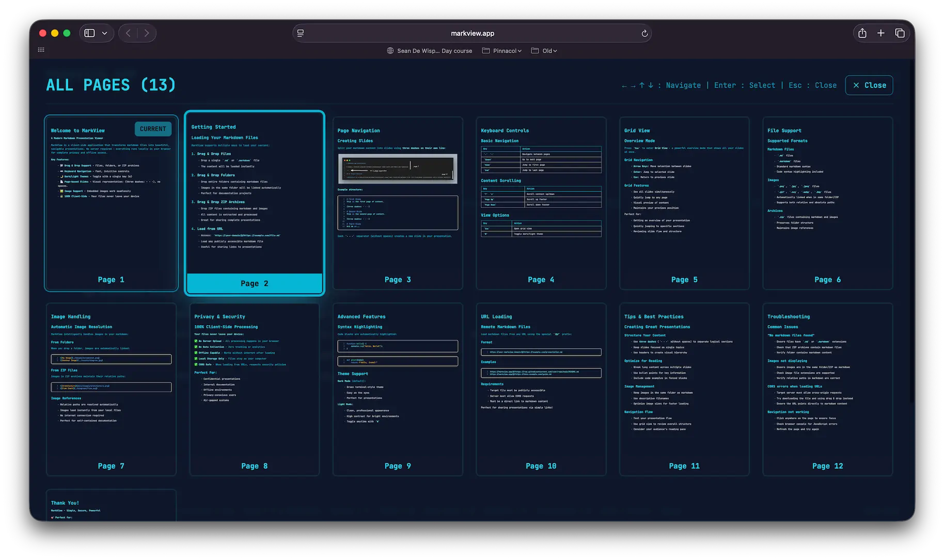The width and height of the screenshot is (944, 560).
Task: Go forward with the browser forward arrow
Action: point(147,33)
